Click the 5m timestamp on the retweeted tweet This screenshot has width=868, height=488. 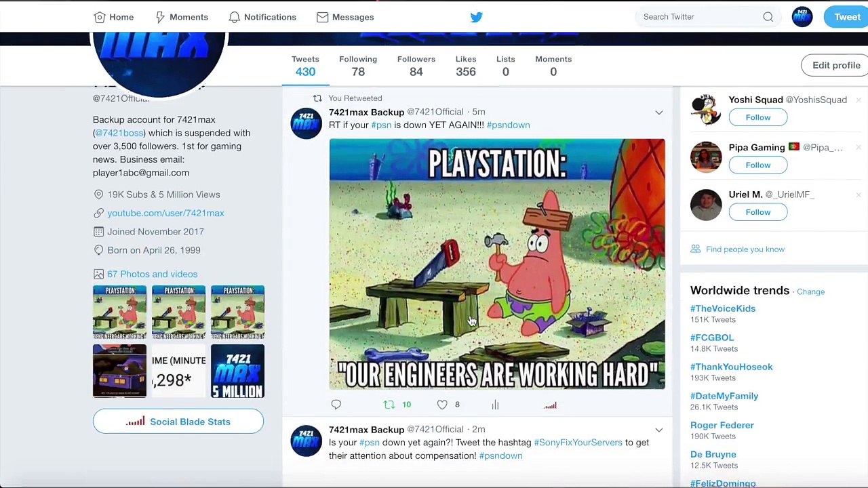click(479, 112)
